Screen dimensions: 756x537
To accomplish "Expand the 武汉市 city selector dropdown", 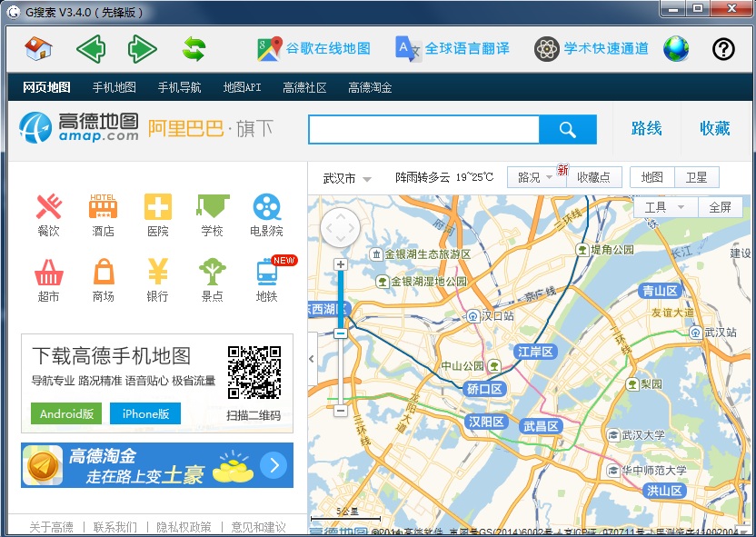I will point(347,178).
